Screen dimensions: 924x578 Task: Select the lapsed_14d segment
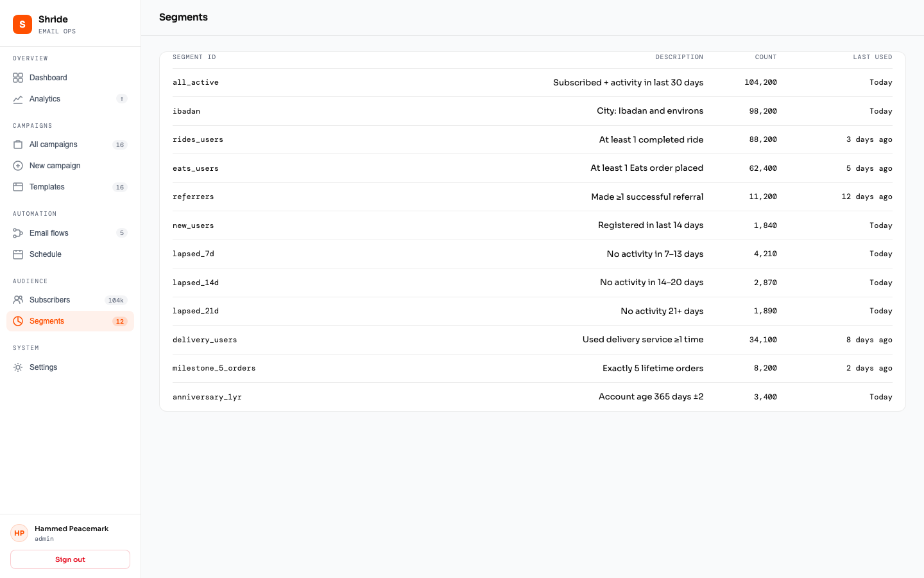click(196, 283)
